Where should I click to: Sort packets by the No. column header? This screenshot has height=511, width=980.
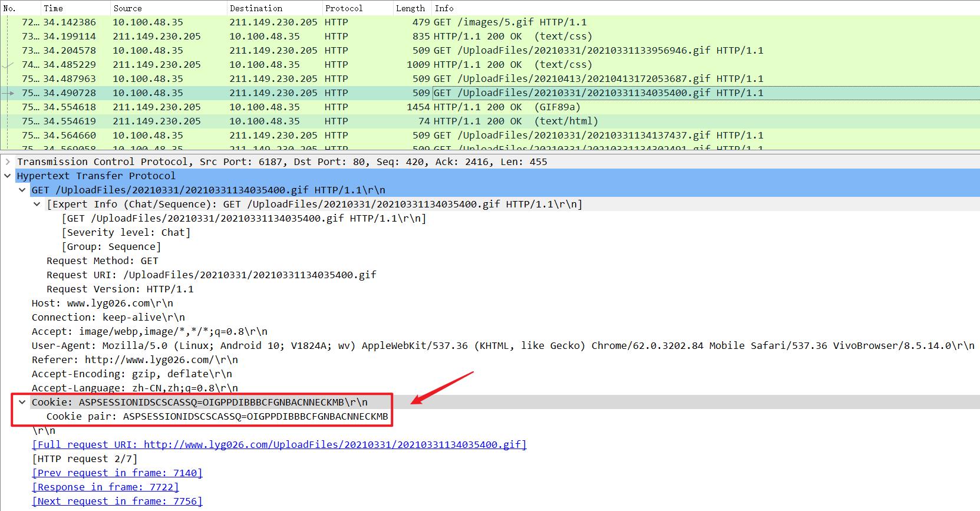point(19,8)
